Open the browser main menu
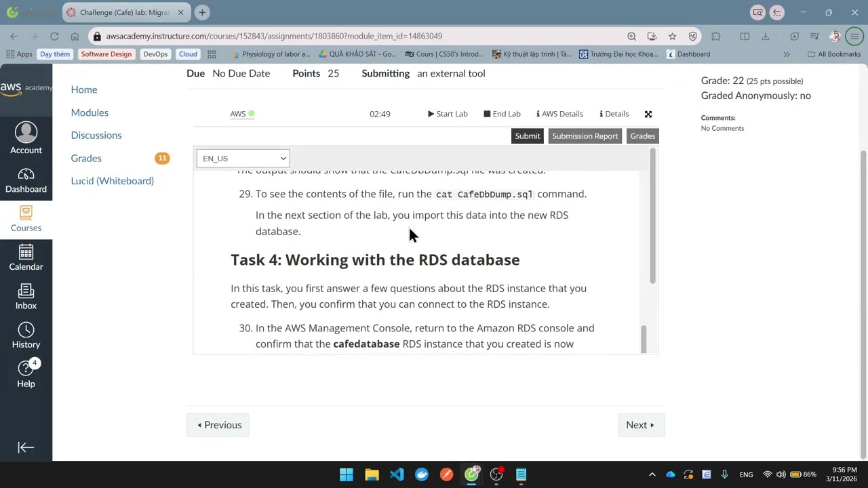 (854, 36)
